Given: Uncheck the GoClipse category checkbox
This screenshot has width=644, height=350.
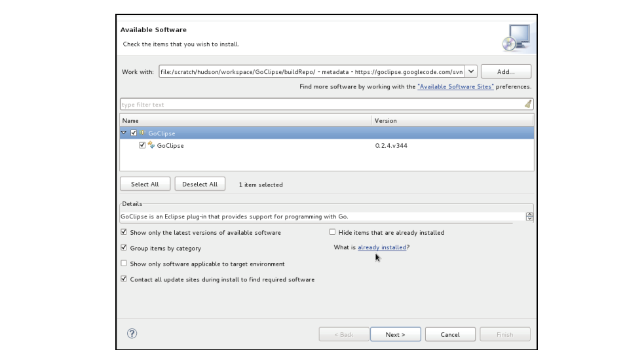Looking at the screenshot, I should point(134,133).
